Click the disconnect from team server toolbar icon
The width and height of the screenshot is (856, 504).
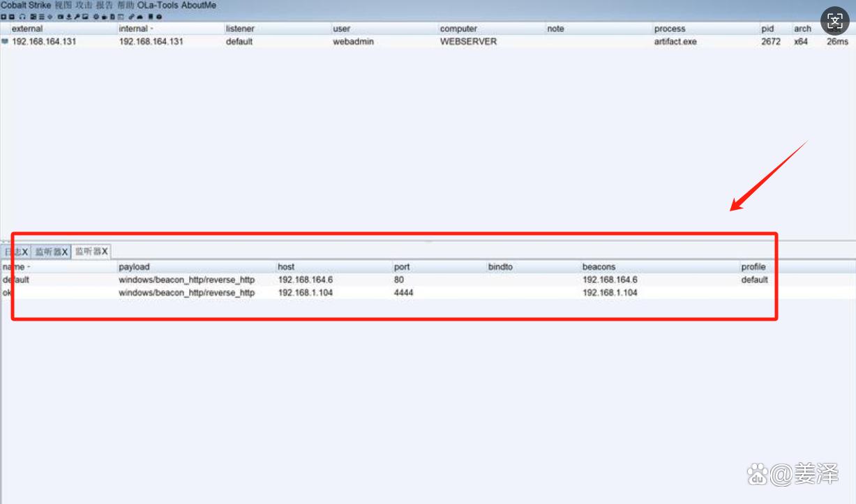point(12,17)
